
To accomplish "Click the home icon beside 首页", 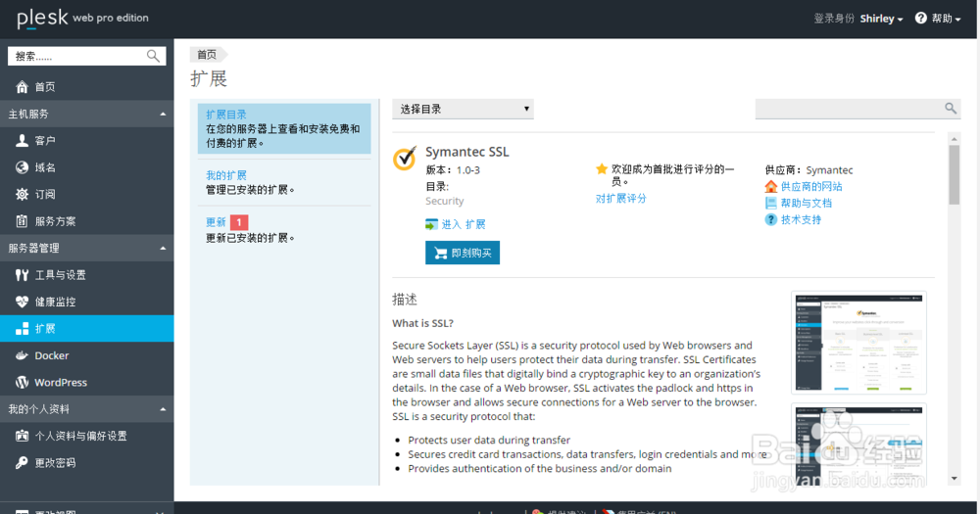I will pyautogui.click(x=22, y=87).
